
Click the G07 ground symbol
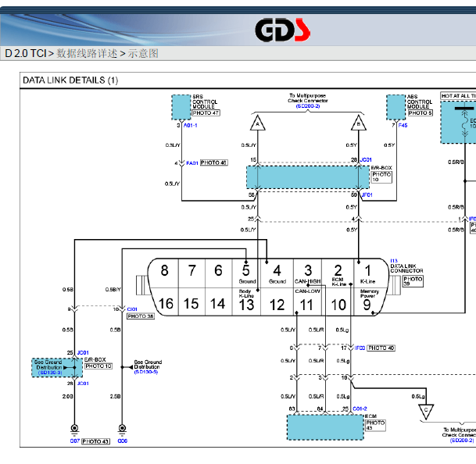coord(75,430)
